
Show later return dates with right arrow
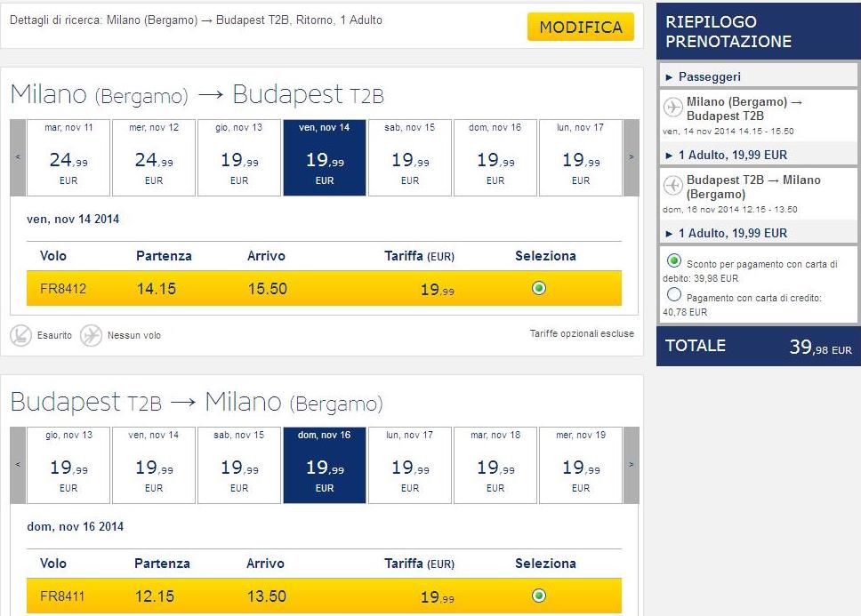coord(632,465)
